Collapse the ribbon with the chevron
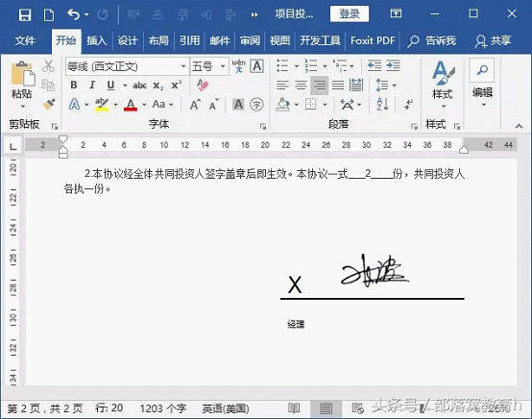532x419 pixels. (519, 126)
